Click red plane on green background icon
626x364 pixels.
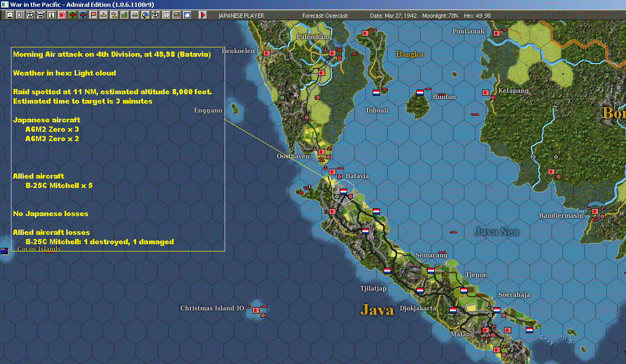coord(72,15)
